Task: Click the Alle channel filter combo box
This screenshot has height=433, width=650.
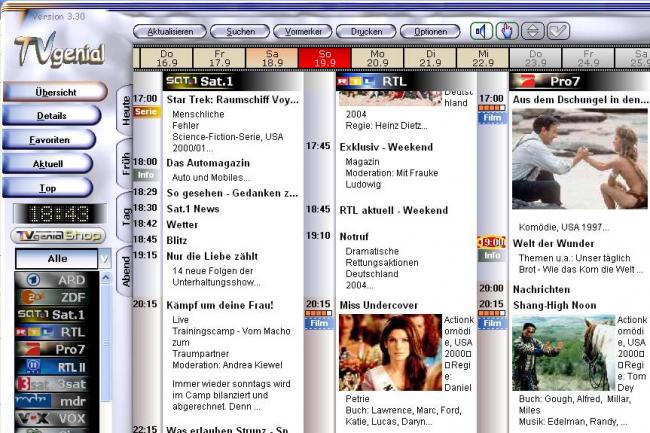Action: pos(63,259)
